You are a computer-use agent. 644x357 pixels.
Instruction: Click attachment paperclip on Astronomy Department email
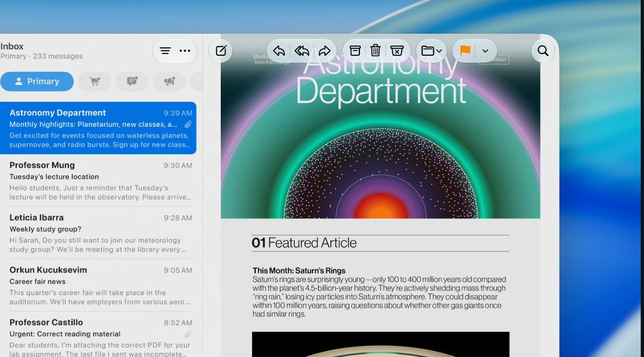tap(188, 124)
